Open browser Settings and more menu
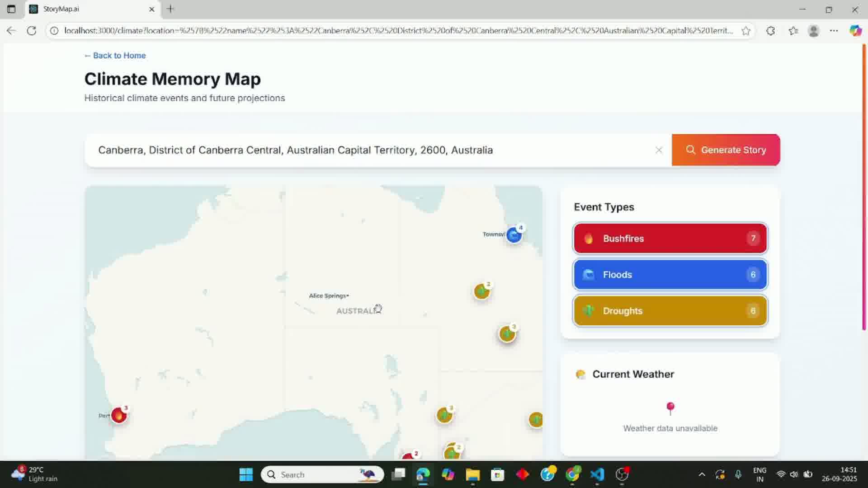The width and height of the screenshot is (868, 488). [834, 31]
